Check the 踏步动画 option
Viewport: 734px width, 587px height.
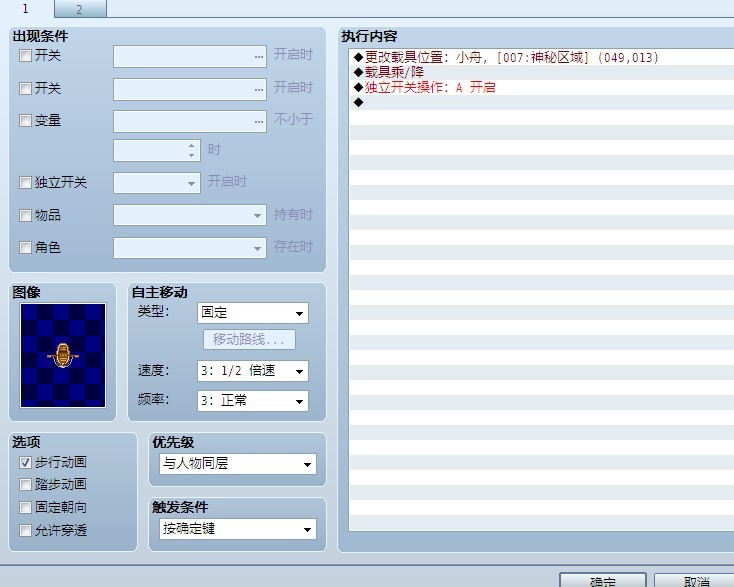point(25,484)
